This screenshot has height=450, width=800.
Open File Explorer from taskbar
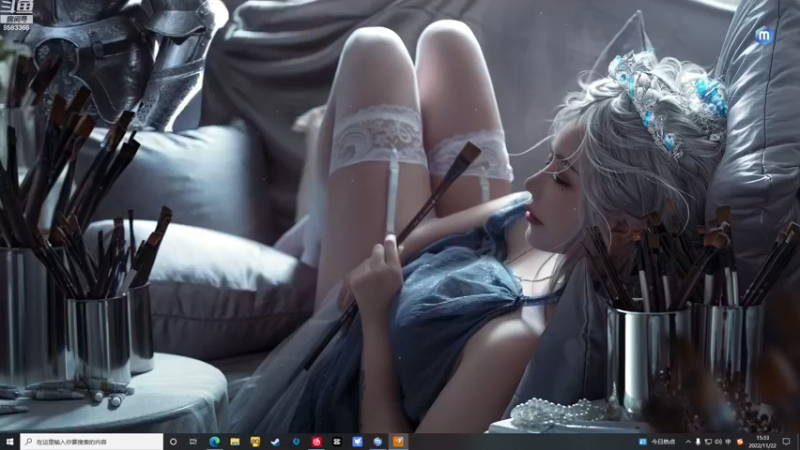[235, 441]
